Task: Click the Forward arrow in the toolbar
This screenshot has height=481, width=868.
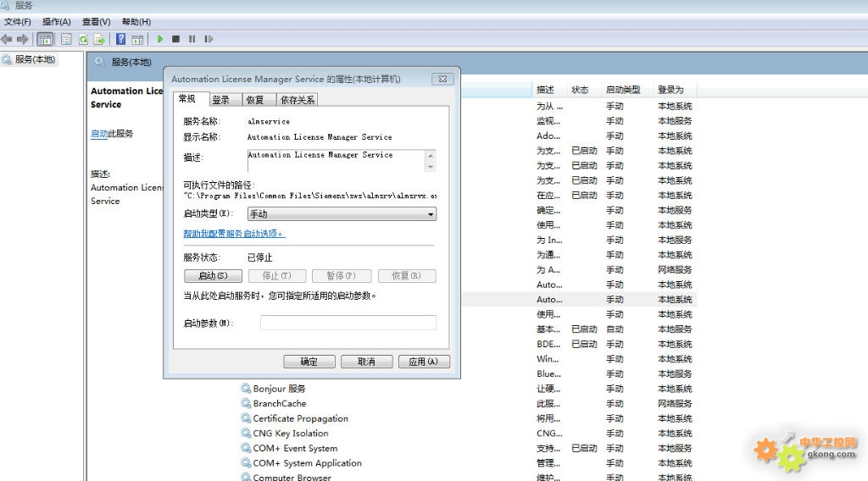Action: [23, 39]
